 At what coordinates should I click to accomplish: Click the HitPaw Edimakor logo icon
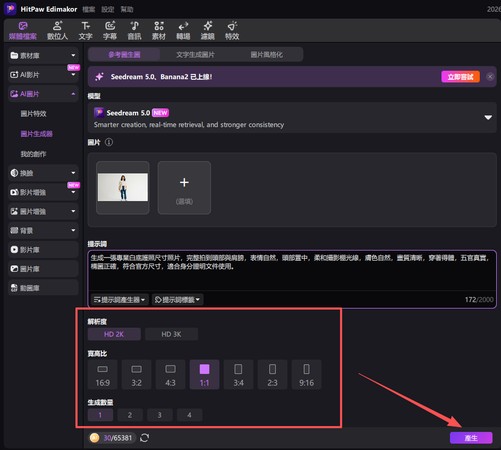[x=10, y=9]
